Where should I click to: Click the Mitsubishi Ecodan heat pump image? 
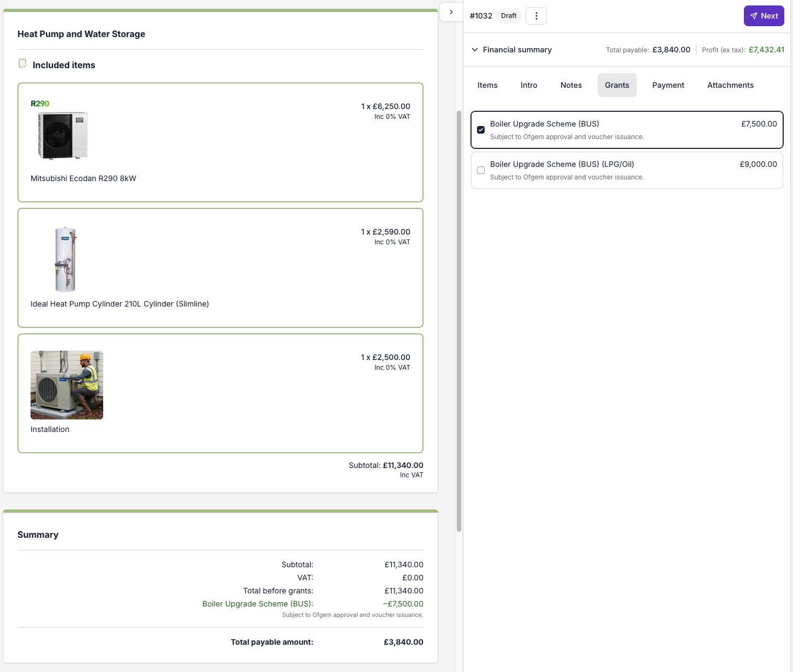(x=63, y=136)
